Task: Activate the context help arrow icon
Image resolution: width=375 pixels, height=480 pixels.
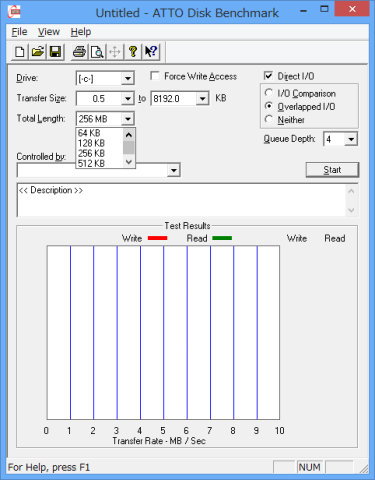Action: coord(151,52)
